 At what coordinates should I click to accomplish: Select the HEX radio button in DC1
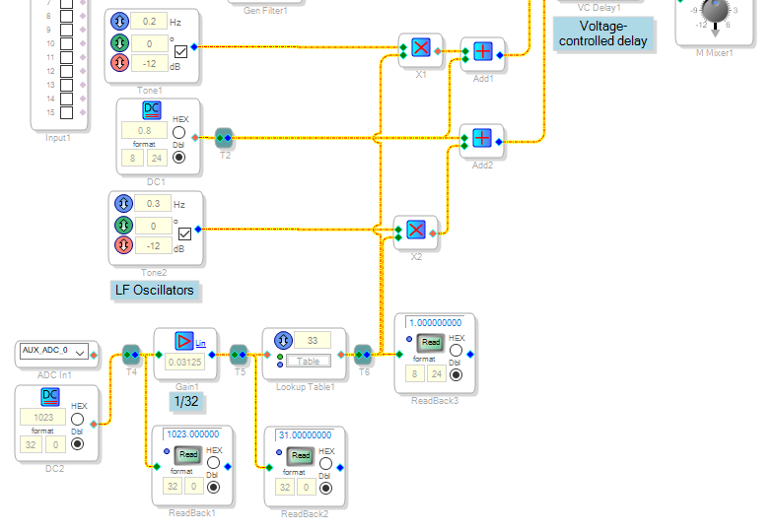click(x=178, y=133)
